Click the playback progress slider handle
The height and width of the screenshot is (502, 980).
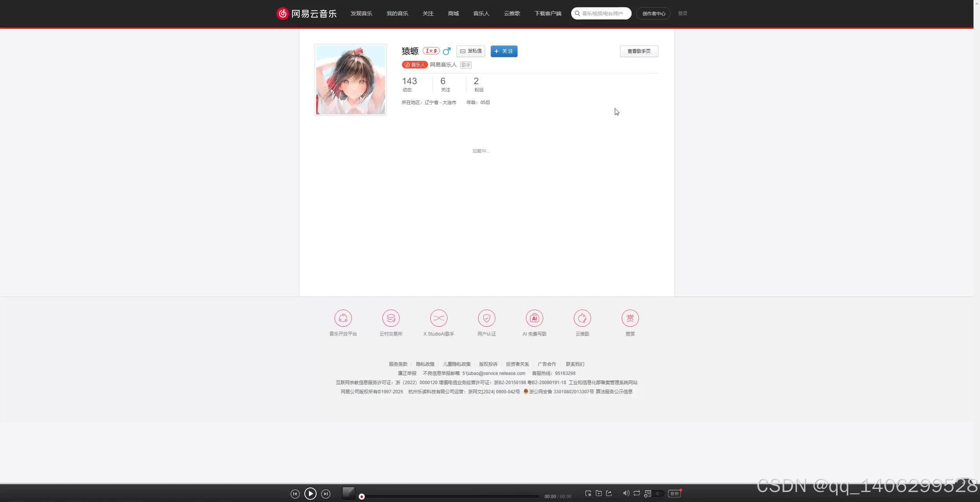[x=361, y=497]
